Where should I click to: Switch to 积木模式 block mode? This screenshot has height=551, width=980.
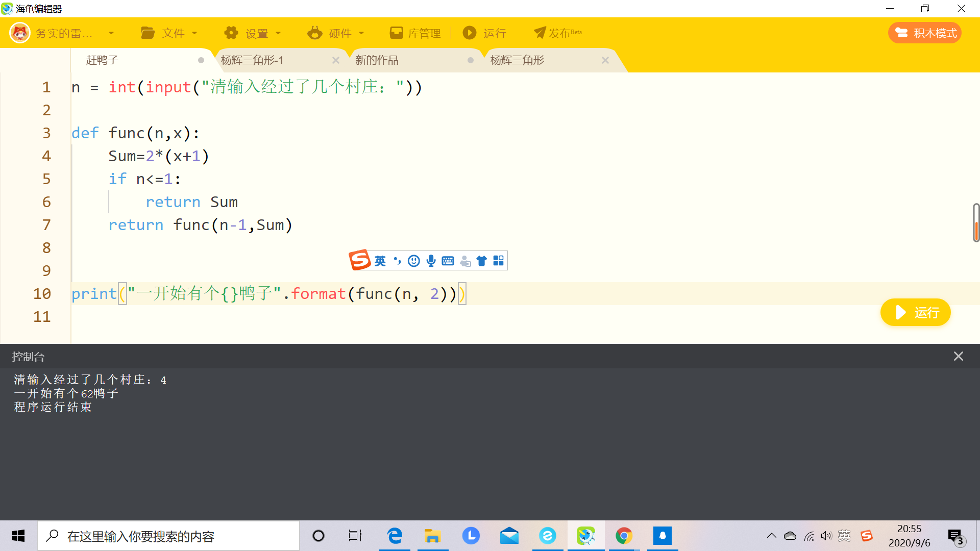(x=925, y=33)
